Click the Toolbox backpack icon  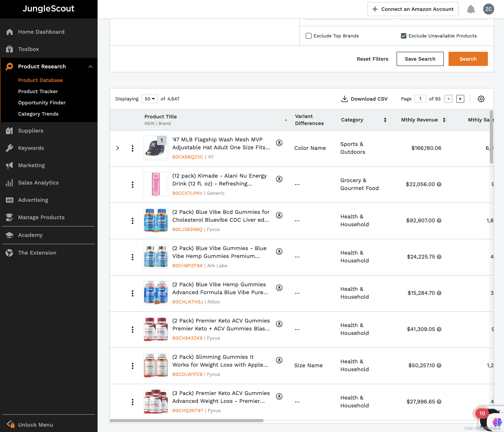point(9,49)
